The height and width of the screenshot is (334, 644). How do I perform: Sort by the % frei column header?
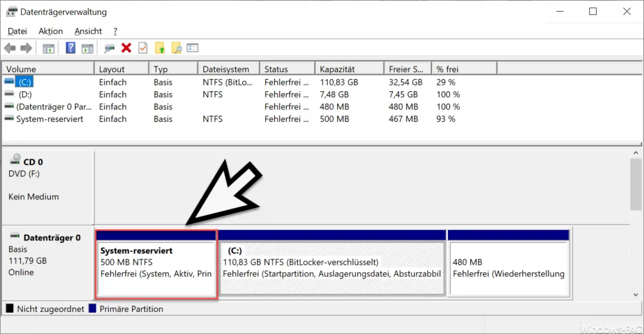[464, 69]
